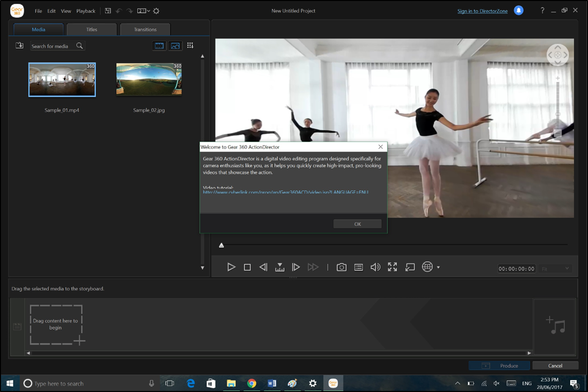Click the volume speaker icon
The width and height of the screenshot is (588, 392).
[375, 267]
